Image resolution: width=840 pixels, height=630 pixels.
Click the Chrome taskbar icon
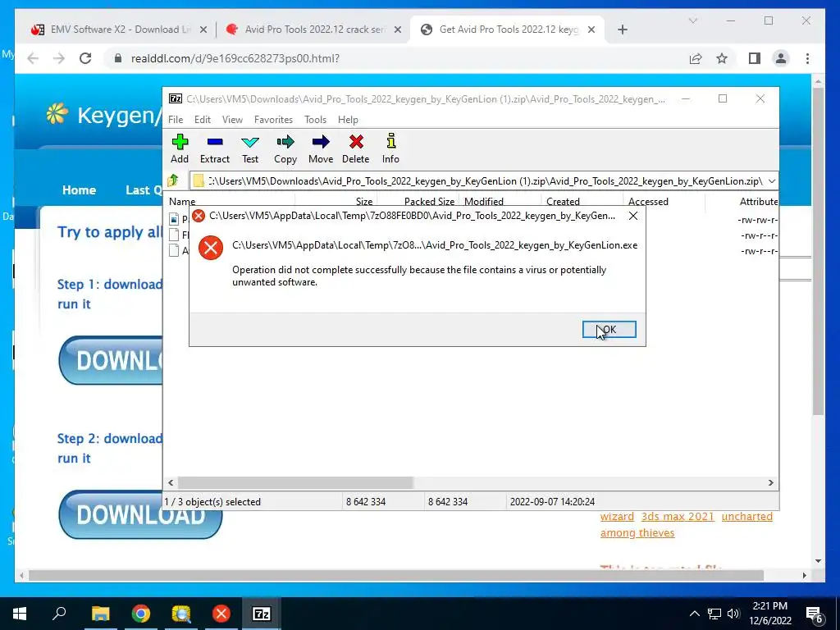click(x=140, y=614)
